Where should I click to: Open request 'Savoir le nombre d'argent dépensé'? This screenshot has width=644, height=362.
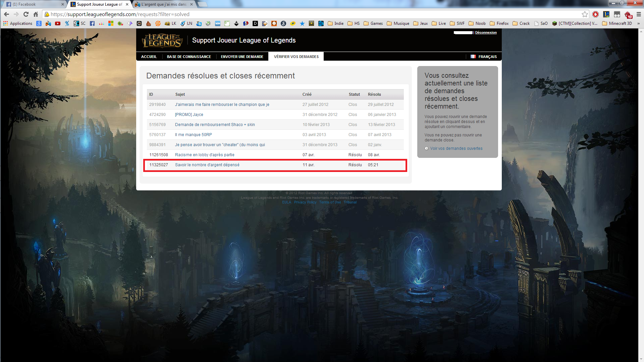pyautogui.click(x=207, y=165)
